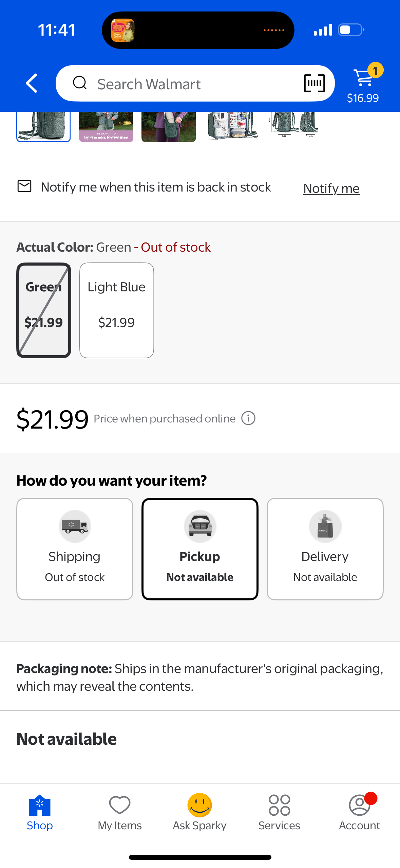Screen dimensions: 400x868
Task: Select the Delivery option card
Action: point(325,549)
